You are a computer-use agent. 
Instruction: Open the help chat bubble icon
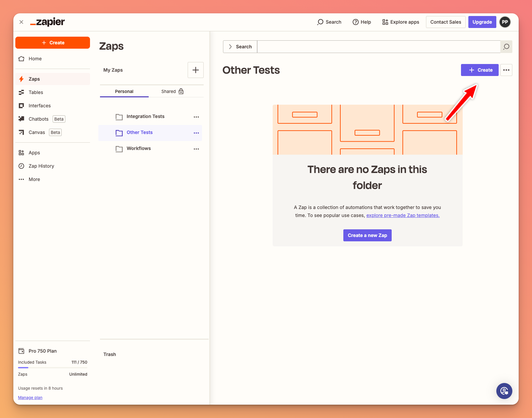click(x=504, y=391)
